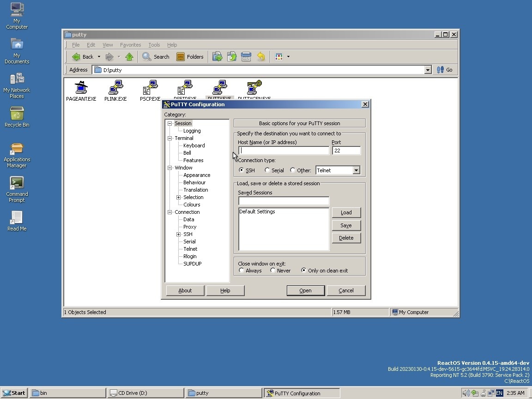The width and height of the screenshot is (532, 399).
Task: Select Other connection type
Action: 293,170
